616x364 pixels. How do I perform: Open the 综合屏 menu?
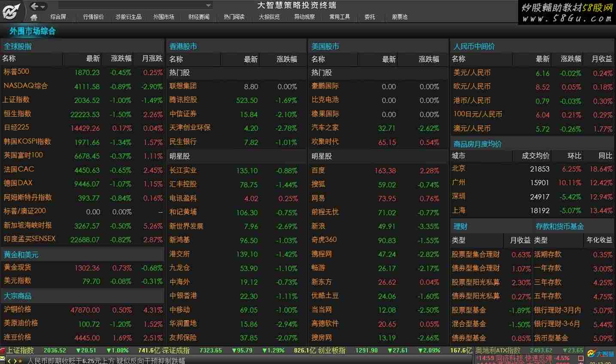[x=58, y=17]
